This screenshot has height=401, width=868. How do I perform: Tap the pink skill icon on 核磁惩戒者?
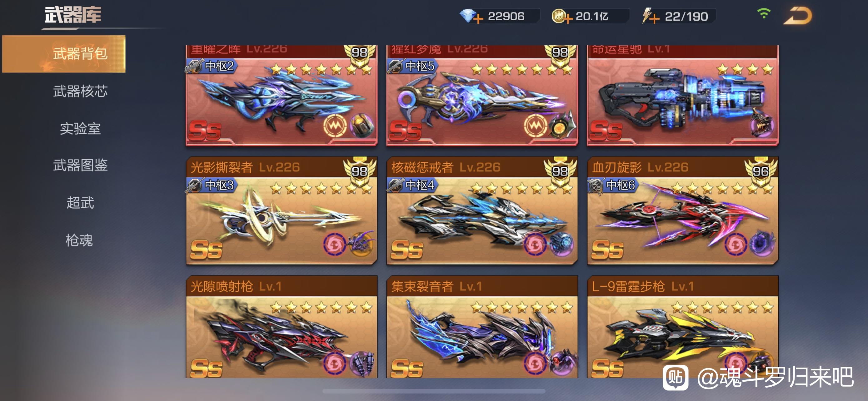(x=535, y=244)
